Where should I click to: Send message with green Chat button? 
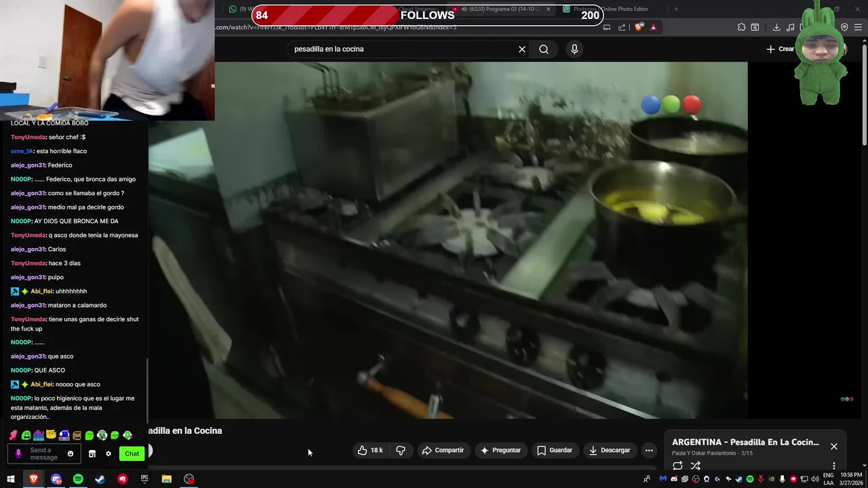(132, 453)
